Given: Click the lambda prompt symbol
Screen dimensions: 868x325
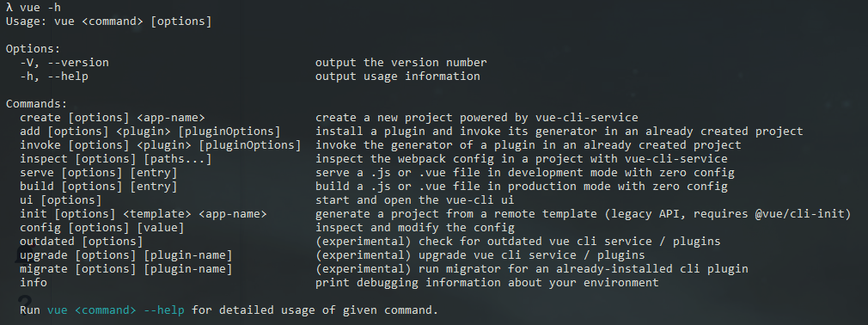Looking at the screenshot, I should click(9, 8).
